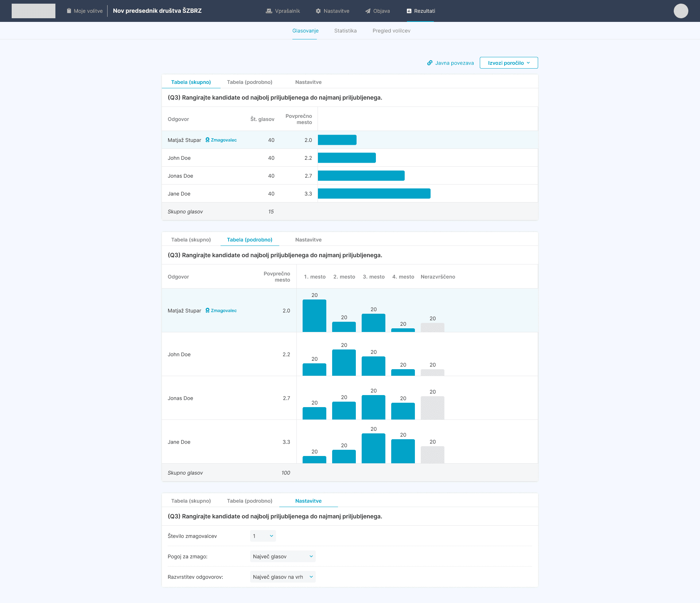Click Matjaž Stupar's 1. mesto bar

point(314,316)
